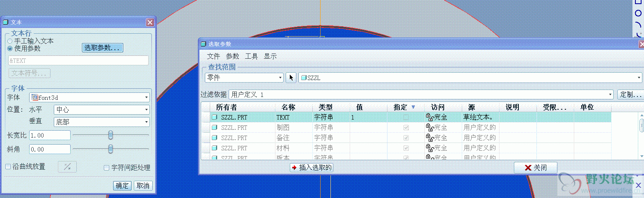
Task: Open 文件 menu in 选取参数 window
Action: pyautogui.click(x=213, y=56)
